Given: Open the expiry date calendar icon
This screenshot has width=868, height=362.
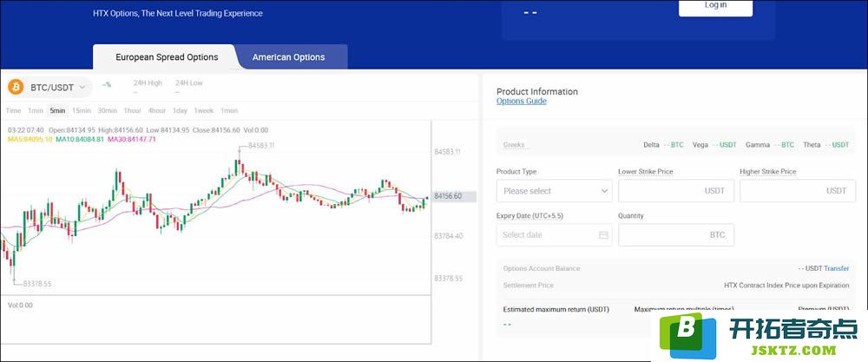Looking at the screenshot, I should 603,235.
